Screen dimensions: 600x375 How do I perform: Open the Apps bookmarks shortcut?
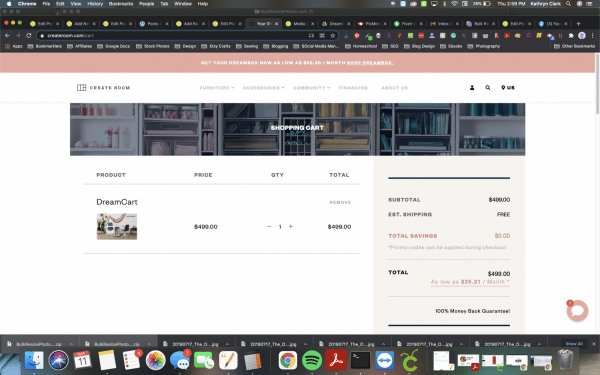tap(13, 46)
